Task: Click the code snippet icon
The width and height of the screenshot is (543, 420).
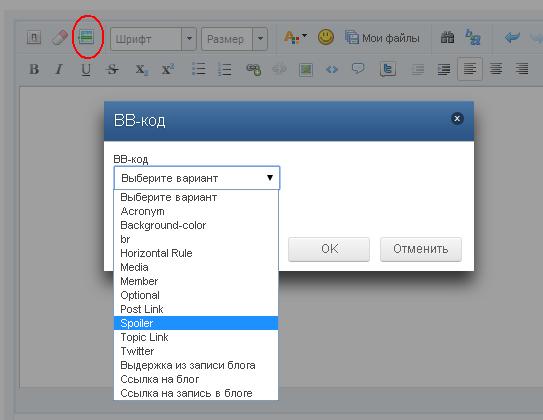Action: tap(332, 70)
